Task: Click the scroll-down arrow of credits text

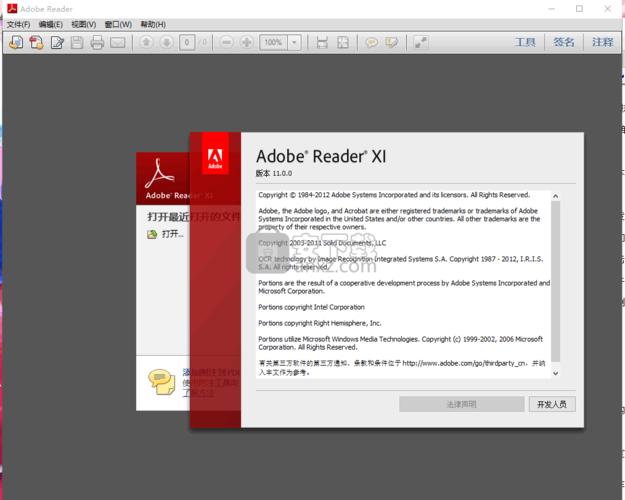Action: pos(555,373)
